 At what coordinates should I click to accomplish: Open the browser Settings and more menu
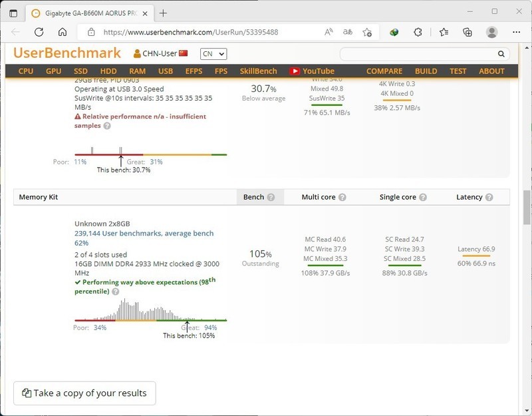pos(517,32)
